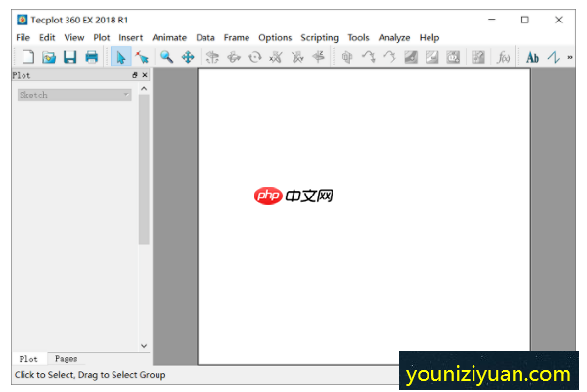This screenshot has height=392, width=587.
Task: Select the Ab text insertion tool
Action: click(532, 57)
